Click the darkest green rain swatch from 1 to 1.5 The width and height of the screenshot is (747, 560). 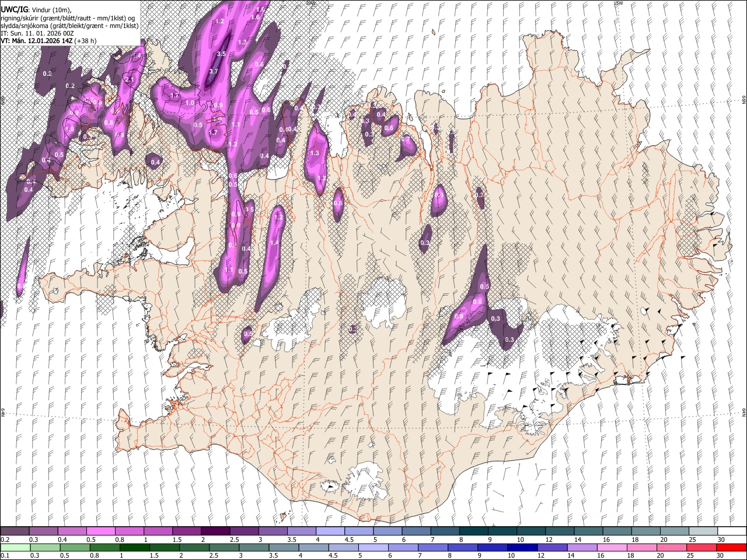tap(134, 547)
